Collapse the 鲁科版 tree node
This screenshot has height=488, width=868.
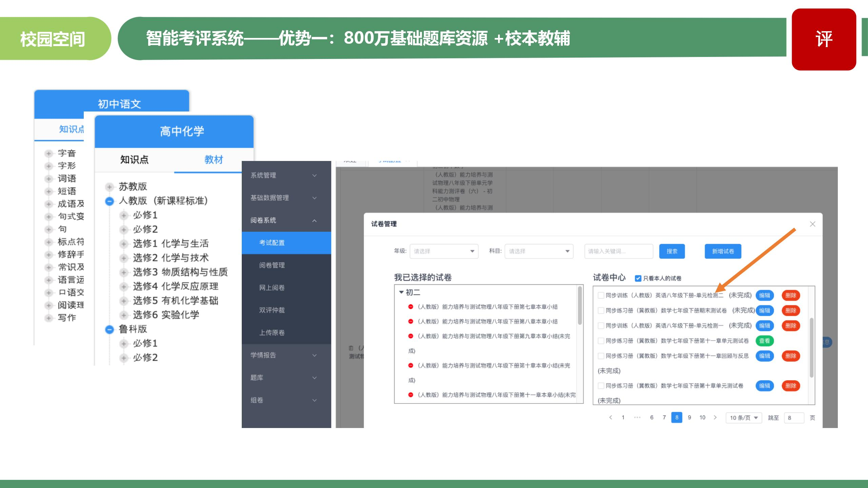pos(109,329)
